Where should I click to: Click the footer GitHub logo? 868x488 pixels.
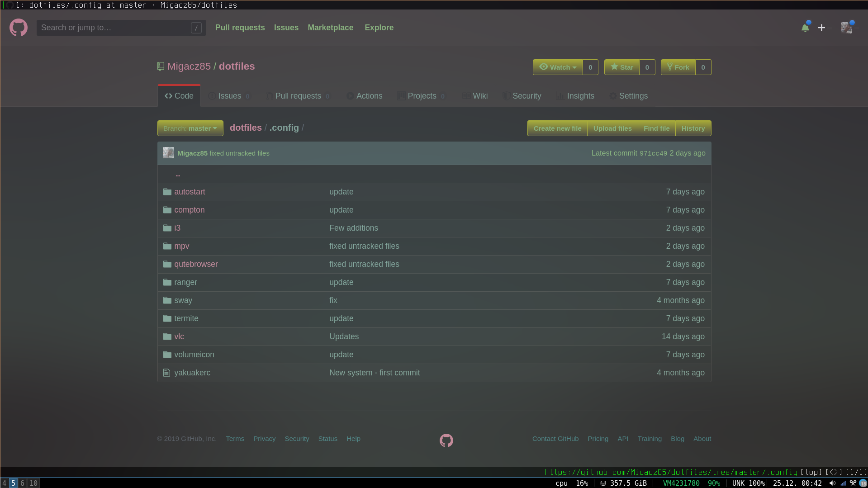[x=446, y=440]
